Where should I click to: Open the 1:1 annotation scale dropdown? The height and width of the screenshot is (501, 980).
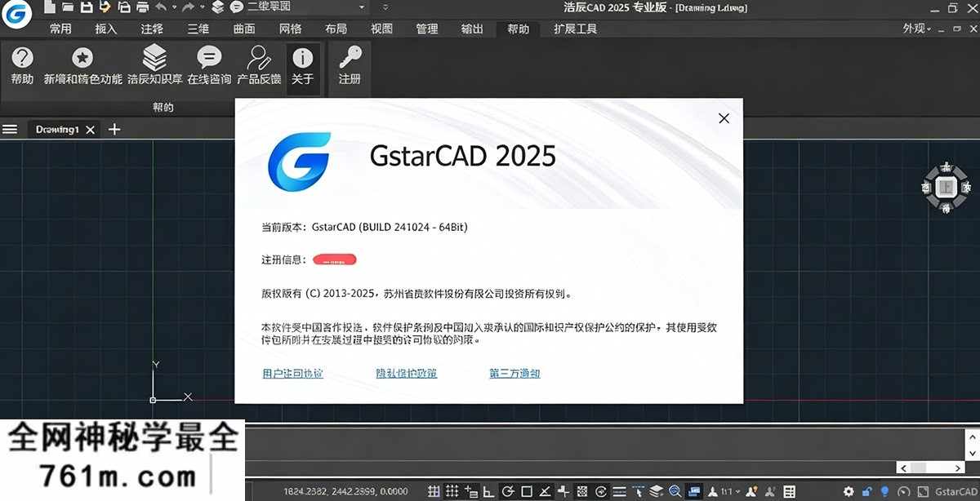[x=729, y=492]
